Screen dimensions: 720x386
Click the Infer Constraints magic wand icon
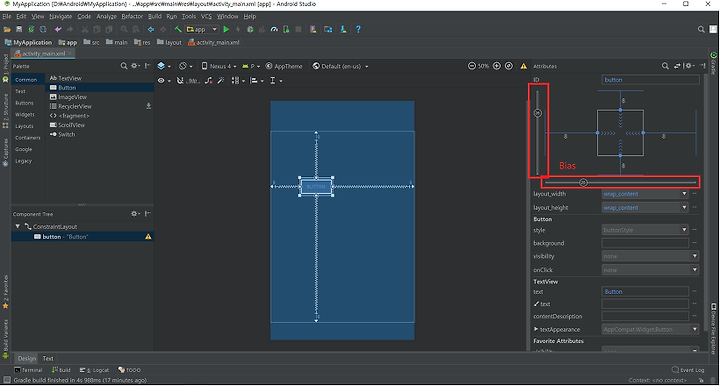[x=221, y=81]
